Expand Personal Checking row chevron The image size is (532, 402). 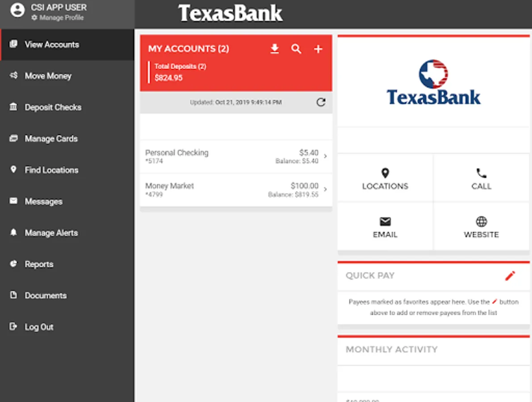(325, 156)
